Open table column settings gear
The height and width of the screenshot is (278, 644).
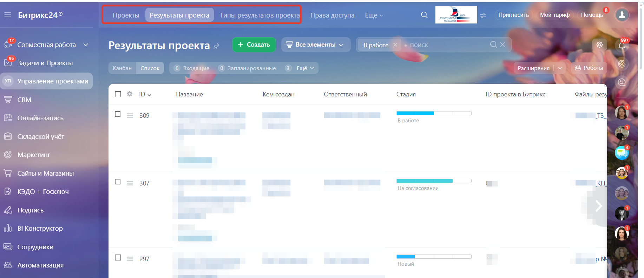(130, 94)
